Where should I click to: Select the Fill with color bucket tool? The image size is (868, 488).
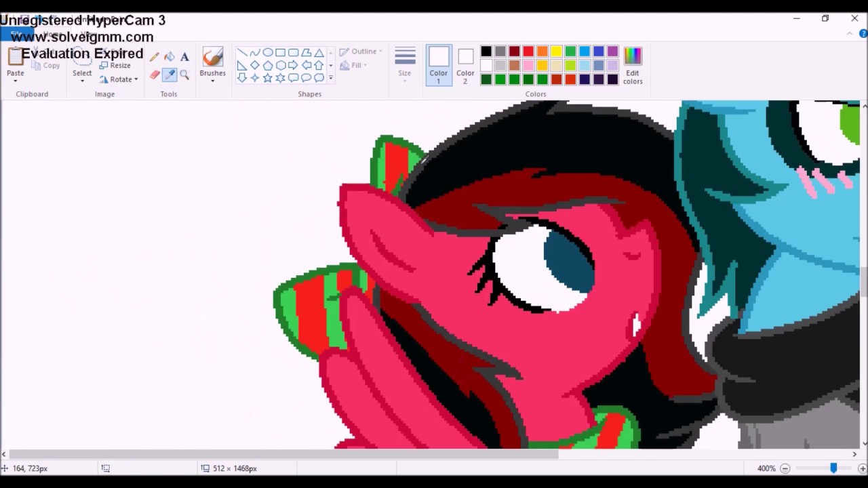coord(170,58)
